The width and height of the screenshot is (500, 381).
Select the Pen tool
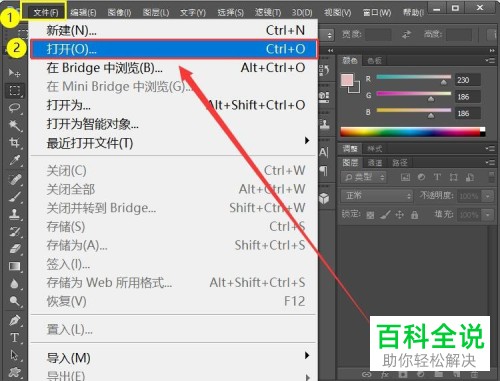14,320
